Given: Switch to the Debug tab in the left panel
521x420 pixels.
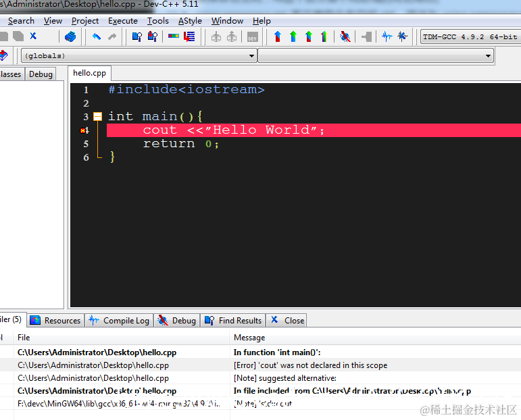Looking at the screenshot, I should coord(41,74).
